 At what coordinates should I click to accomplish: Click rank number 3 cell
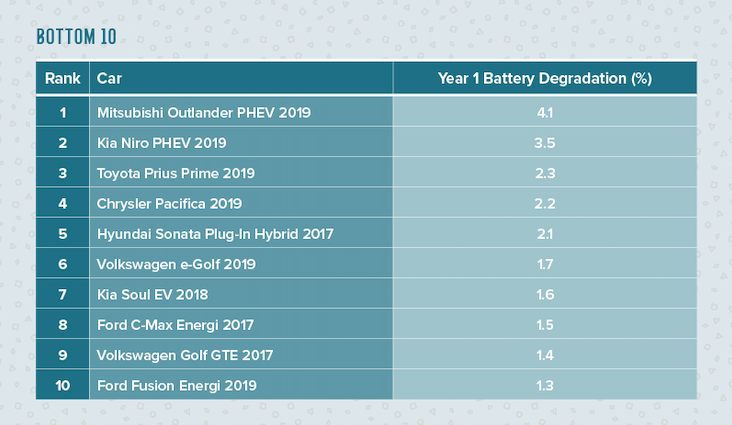[63, 173]
